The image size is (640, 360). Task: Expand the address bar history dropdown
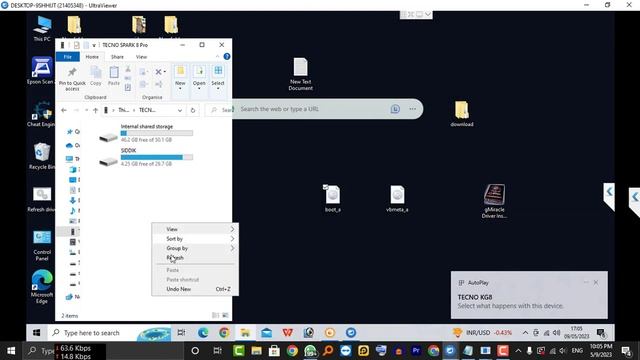[180, 110]
